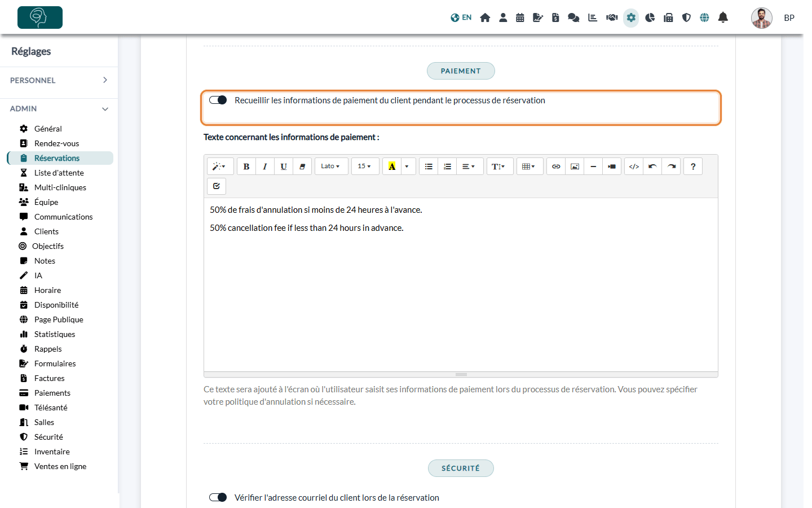The height and width of the screenshot is (508, 812).
Task: Click inside the payment text editing area
Action: click(461, 284)
